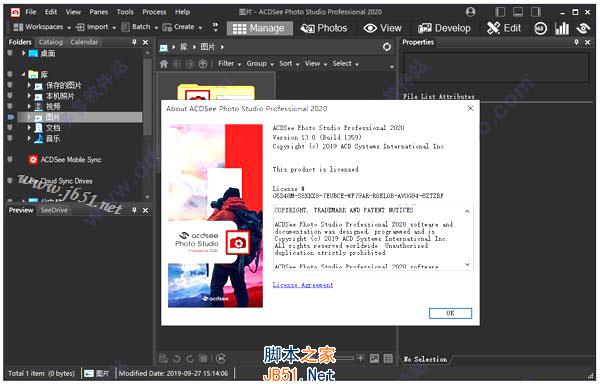600x384 pixels.
Task: Navigate back in file list toolbar
Action: [x=177, y=64]
